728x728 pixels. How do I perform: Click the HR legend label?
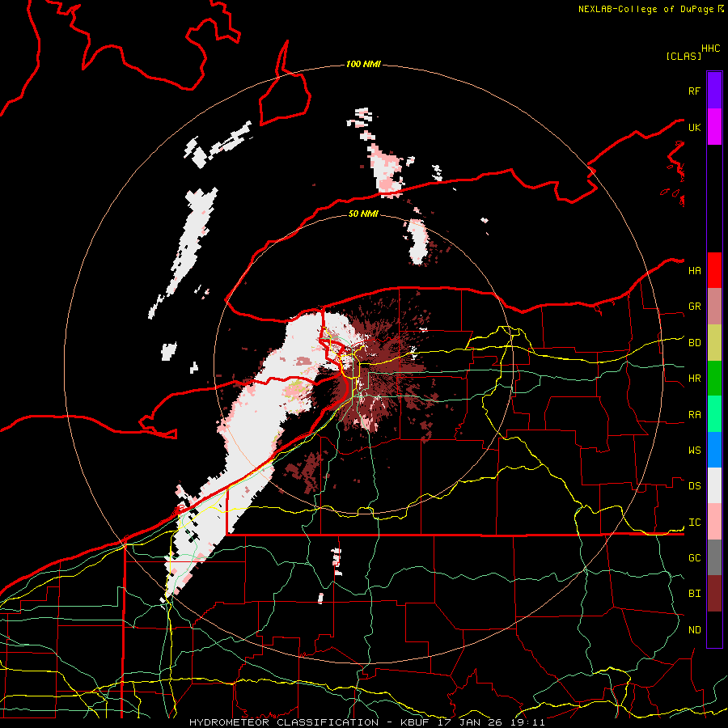[x=695, y=379]
